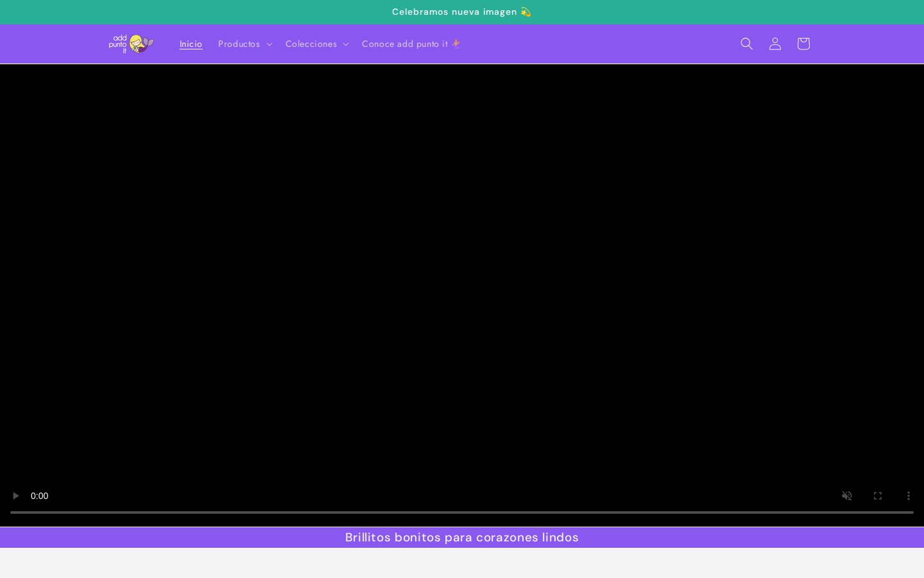The width and height of the screenshot is (924, 578).
Task: Click the add punto it mermaid logo
Action: [x=132, y=44]
